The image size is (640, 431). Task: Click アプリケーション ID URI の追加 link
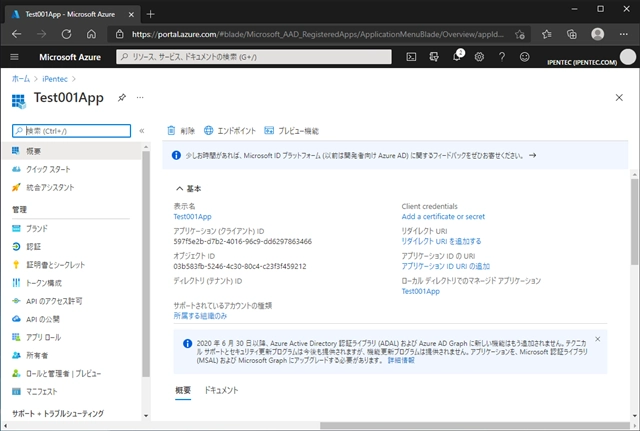tap(446, 266)
